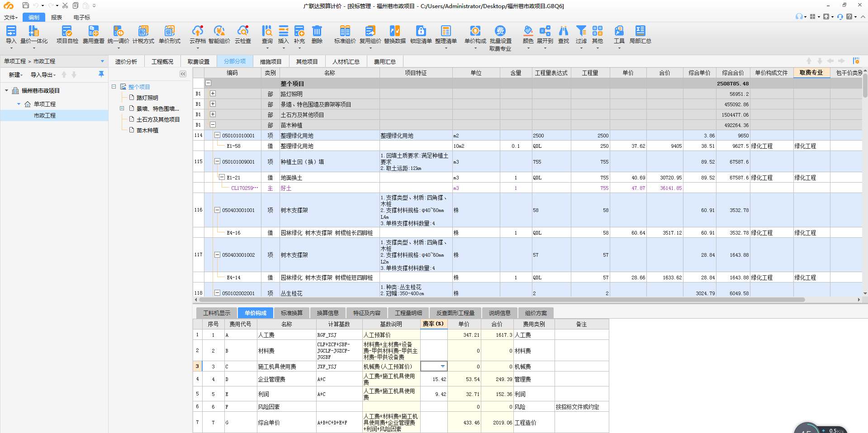The height and width of the screenshot is (433, 868).
Task: Open the 单项工程 > 市政工程 breadcrumb dropdown
Action: [x=102, y=61]
